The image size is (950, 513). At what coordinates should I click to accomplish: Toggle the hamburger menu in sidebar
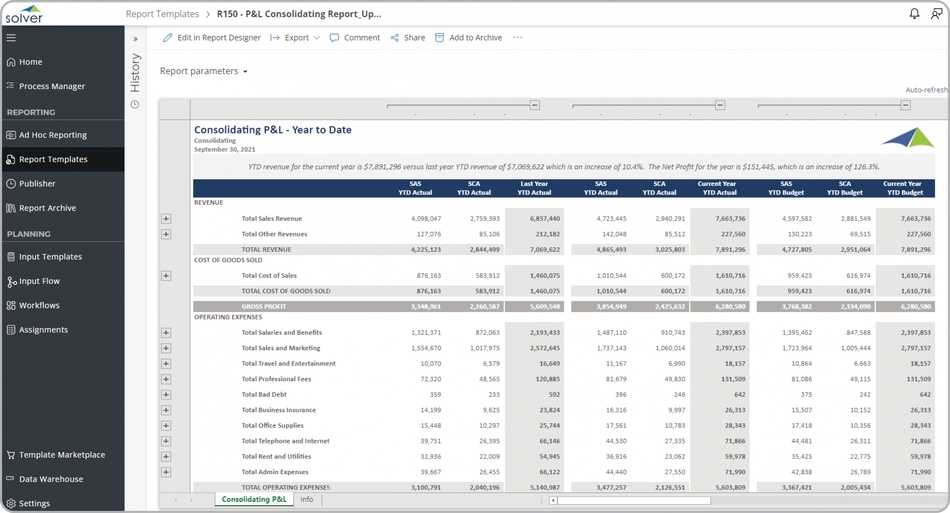(x=11, y=38)
